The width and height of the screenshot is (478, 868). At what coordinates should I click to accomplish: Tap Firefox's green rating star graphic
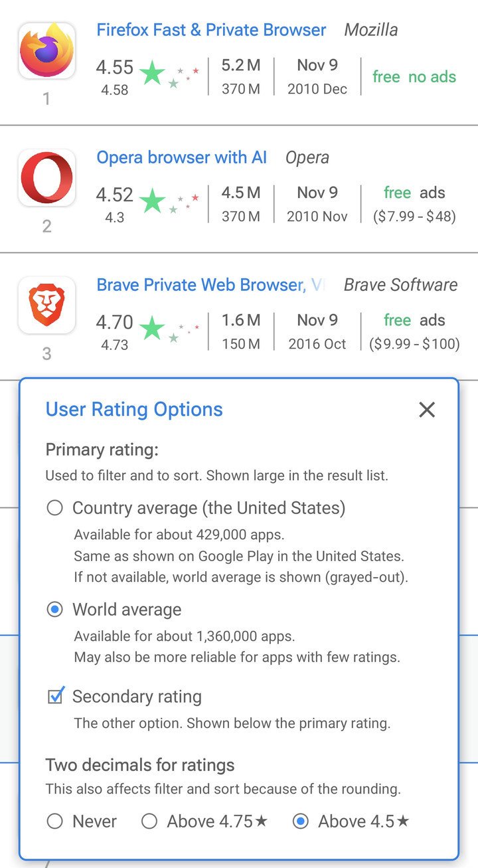[153, 73]
